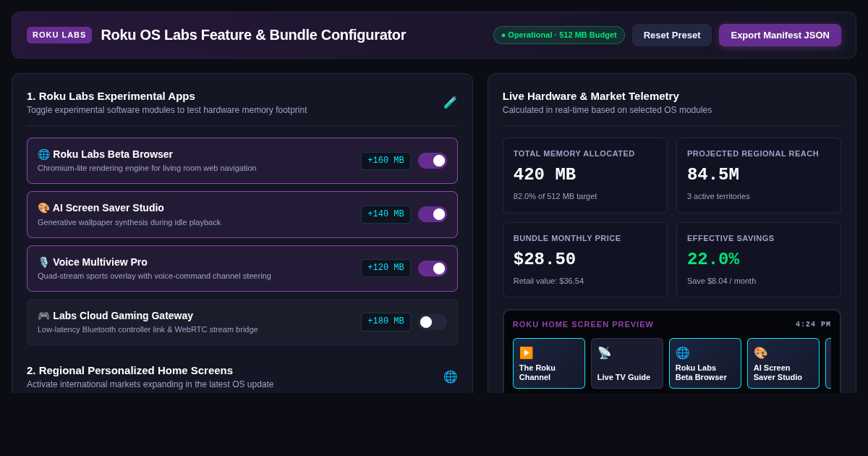Click globe icon on Roku Labs Beta Browser tile

(x=682, y=352)
